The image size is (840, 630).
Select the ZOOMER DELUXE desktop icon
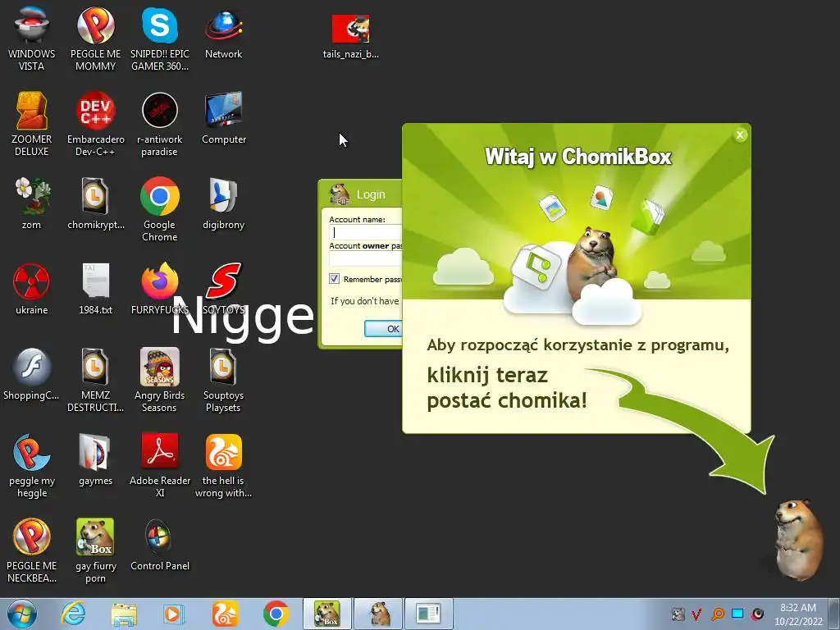(x=32, y=124)
